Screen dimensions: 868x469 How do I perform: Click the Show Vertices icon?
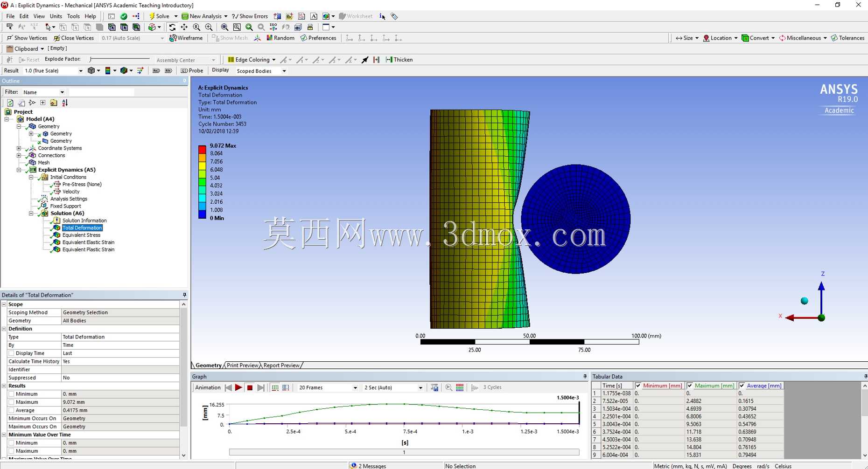(x=9, y=38)
